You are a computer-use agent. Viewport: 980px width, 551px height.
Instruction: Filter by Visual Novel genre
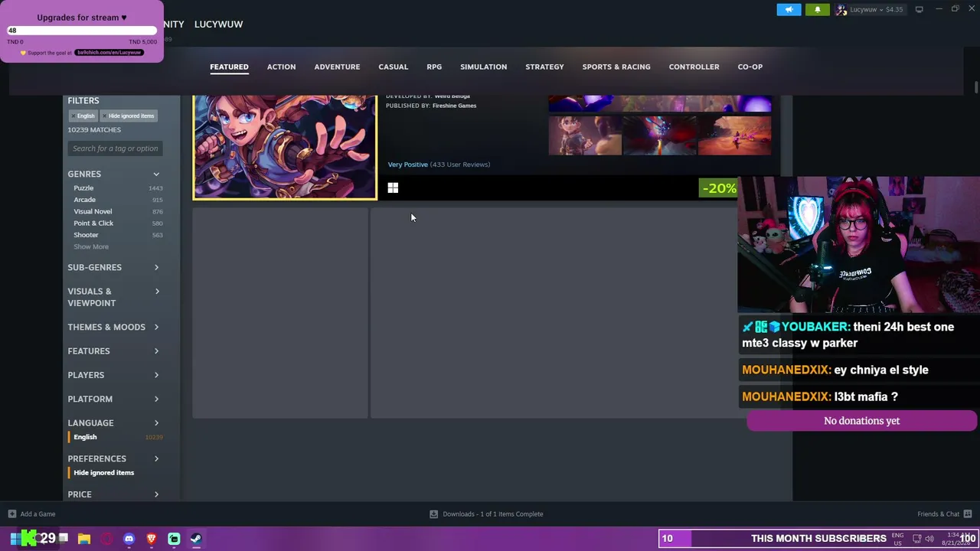(x=93, y=211)
